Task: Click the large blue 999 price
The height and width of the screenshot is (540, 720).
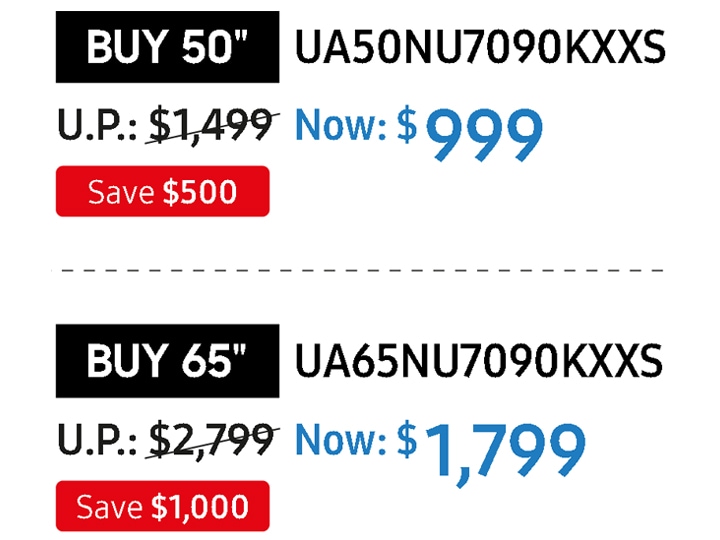Action: pyautogui.click(x=484, y=135)
